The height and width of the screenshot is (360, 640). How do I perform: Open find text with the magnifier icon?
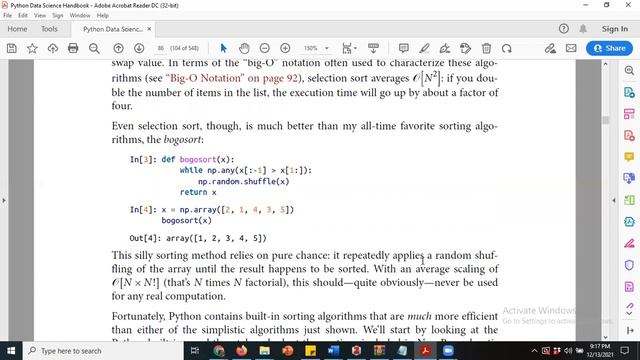94,49
